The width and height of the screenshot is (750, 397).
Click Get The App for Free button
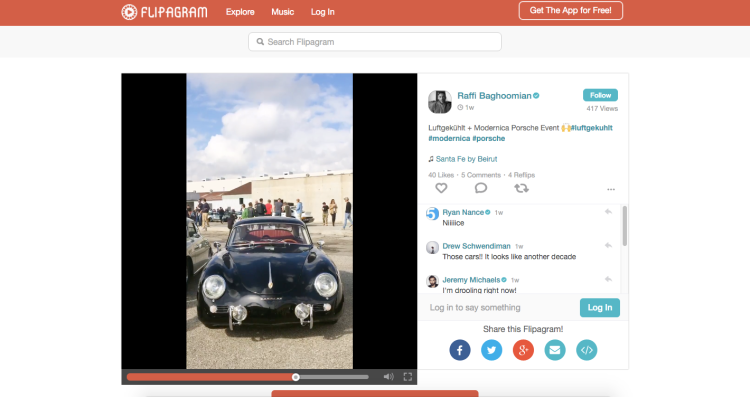point(571,11)
